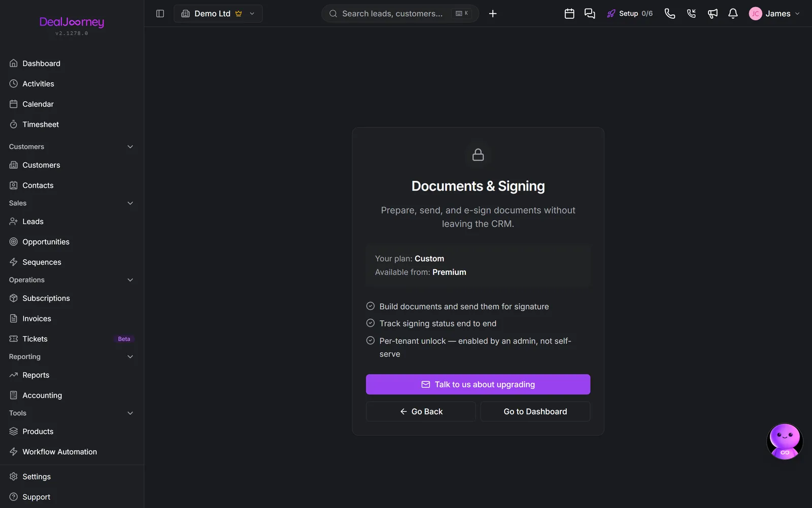
Task: Click Talk to us about upgrading
Action: coord(478,385)
